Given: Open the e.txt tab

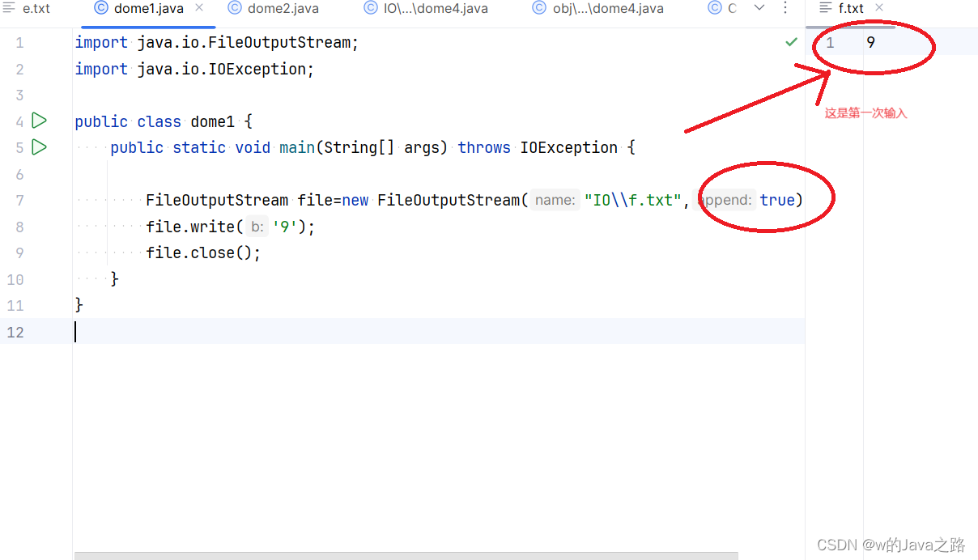Looking at the screenshot, I should coord(34,9).
